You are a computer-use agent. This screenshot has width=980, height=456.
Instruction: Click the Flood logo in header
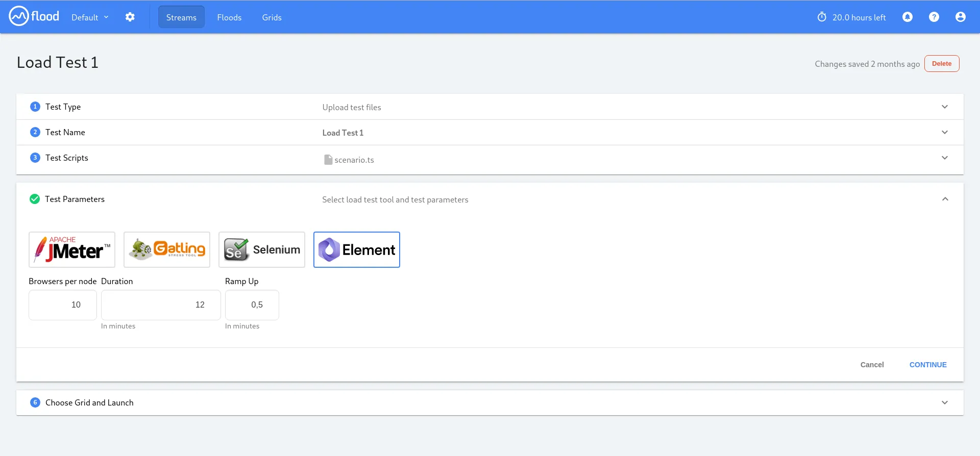[x=34, y=16]
